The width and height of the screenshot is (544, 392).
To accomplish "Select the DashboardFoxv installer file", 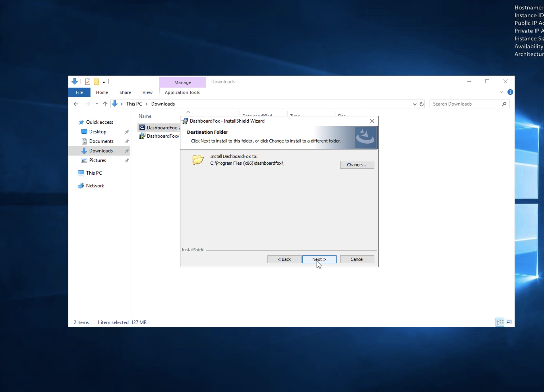I will (159, 136).
